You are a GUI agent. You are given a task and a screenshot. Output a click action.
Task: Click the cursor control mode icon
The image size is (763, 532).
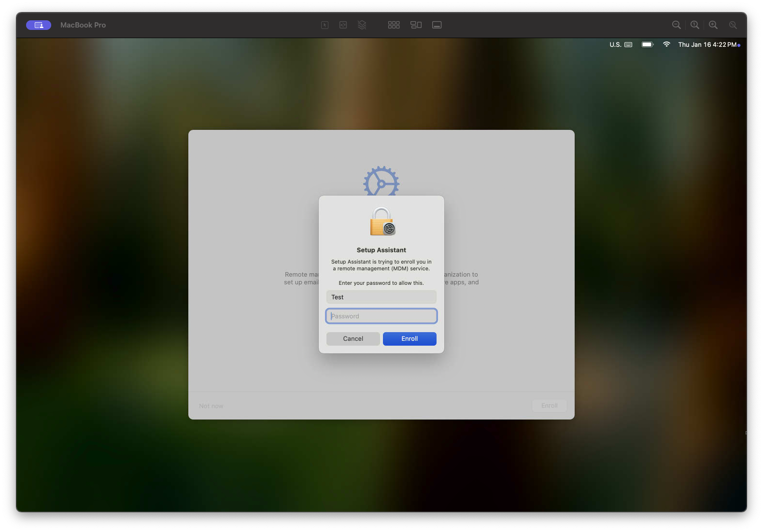pos(325,25)
